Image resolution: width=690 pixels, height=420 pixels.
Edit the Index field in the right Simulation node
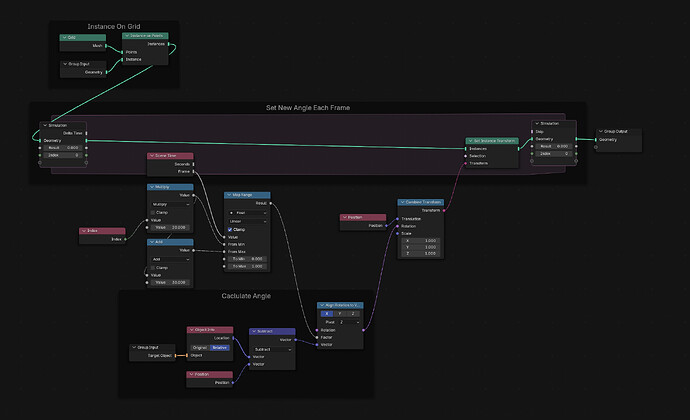(554, 154)
